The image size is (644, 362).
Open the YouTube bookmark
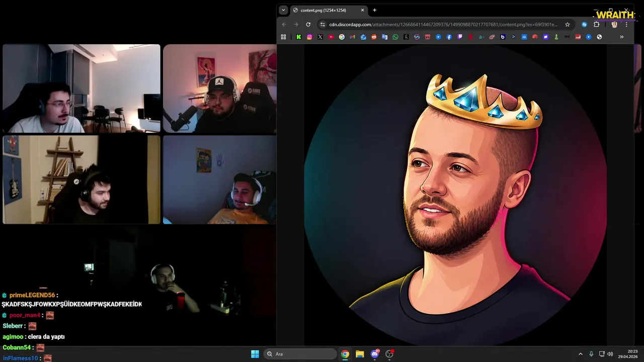(x=331, y=37)
